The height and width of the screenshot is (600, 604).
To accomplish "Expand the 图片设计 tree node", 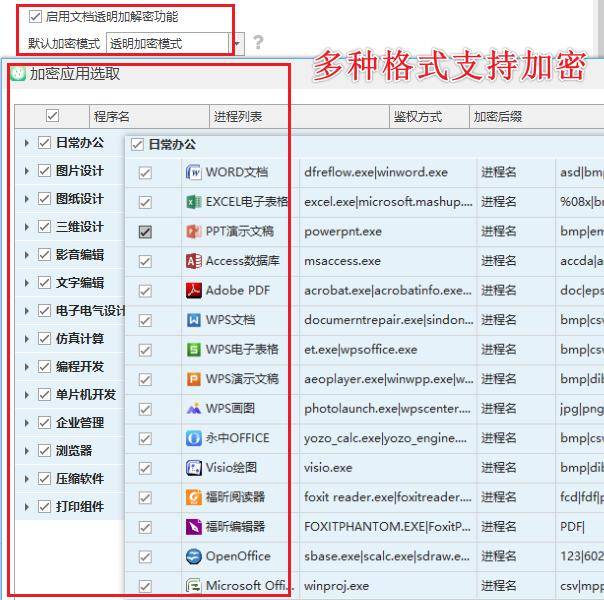I will 27,171.
